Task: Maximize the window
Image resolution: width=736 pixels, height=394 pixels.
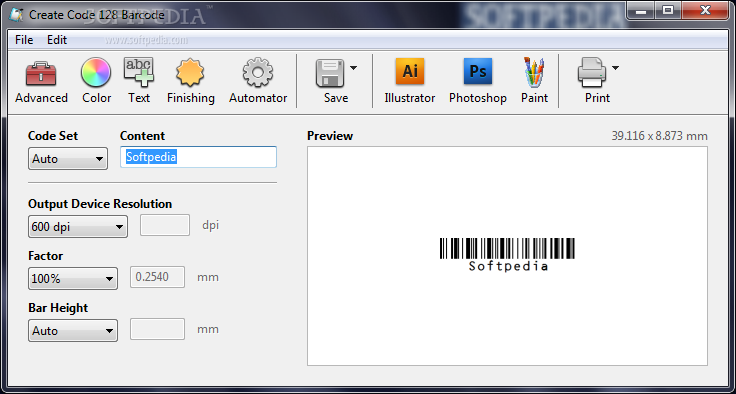Action: pyautogui.click(x=667, y=10)
